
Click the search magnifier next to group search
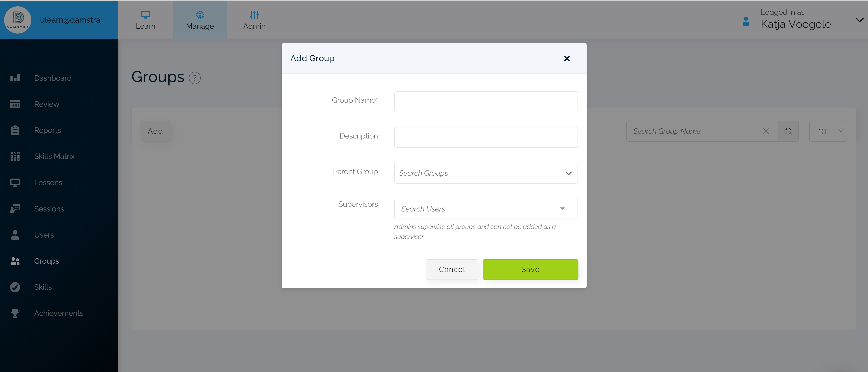(788, 131)
